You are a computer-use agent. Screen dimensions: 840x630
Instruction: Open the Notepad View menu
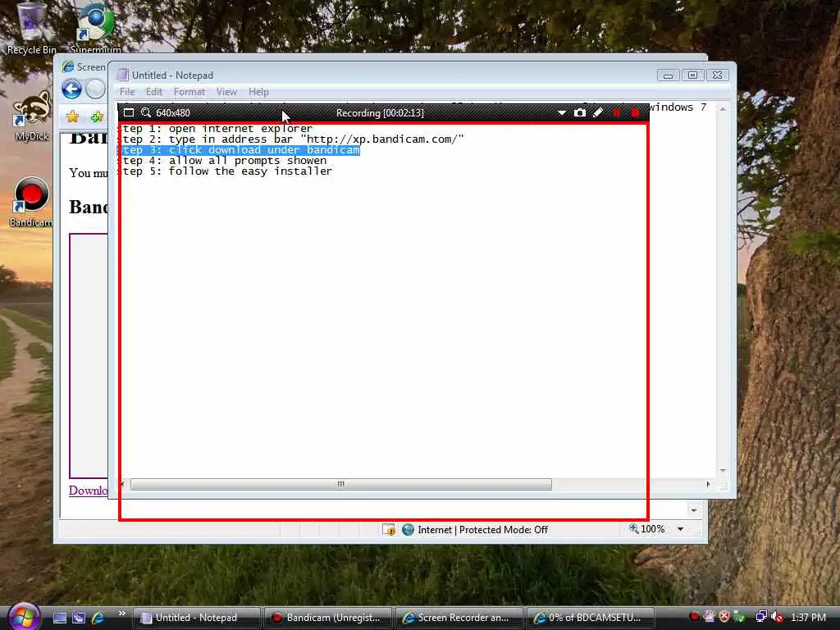[x=226, y=92]
